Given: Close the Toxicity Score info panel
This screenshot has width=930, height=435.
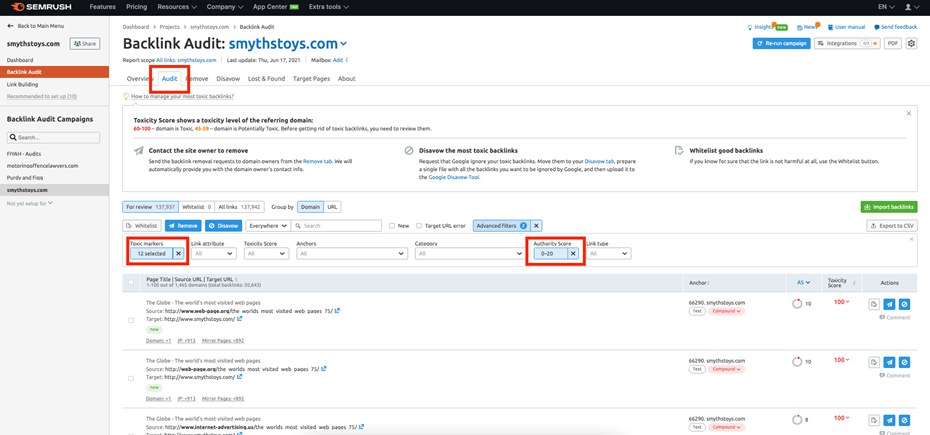Looking at the screenshot, I should tap(909, 113).
